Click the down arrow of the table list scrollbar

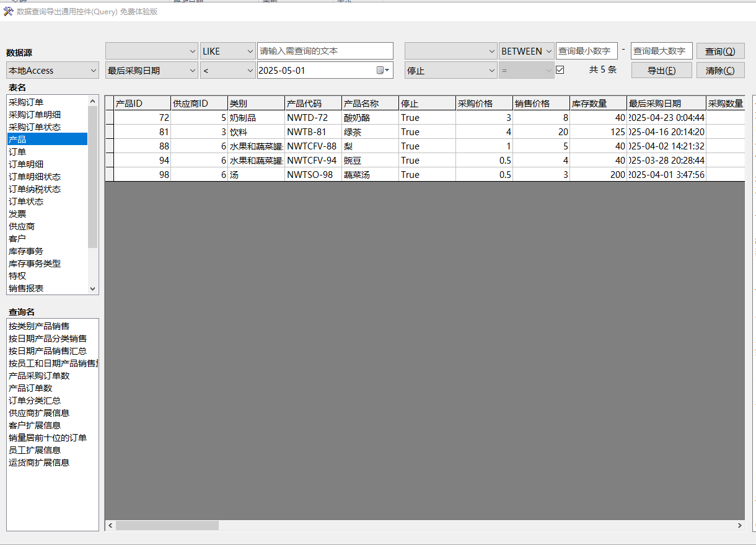pyautogui.click(x=93, y=289)
